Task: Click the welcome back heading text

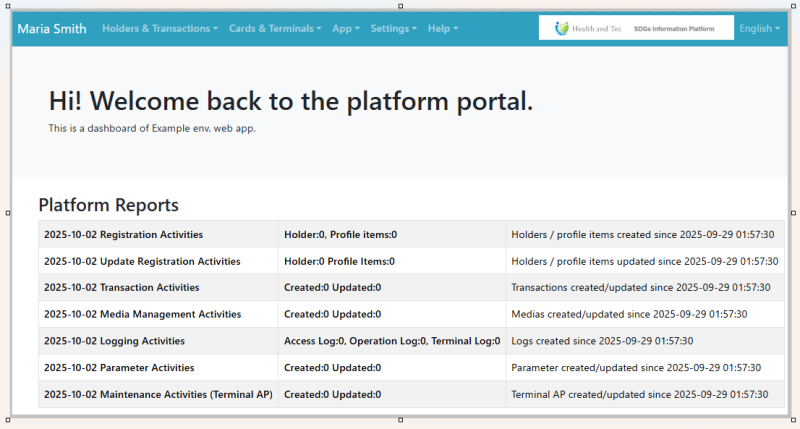Action: (290, 101)
